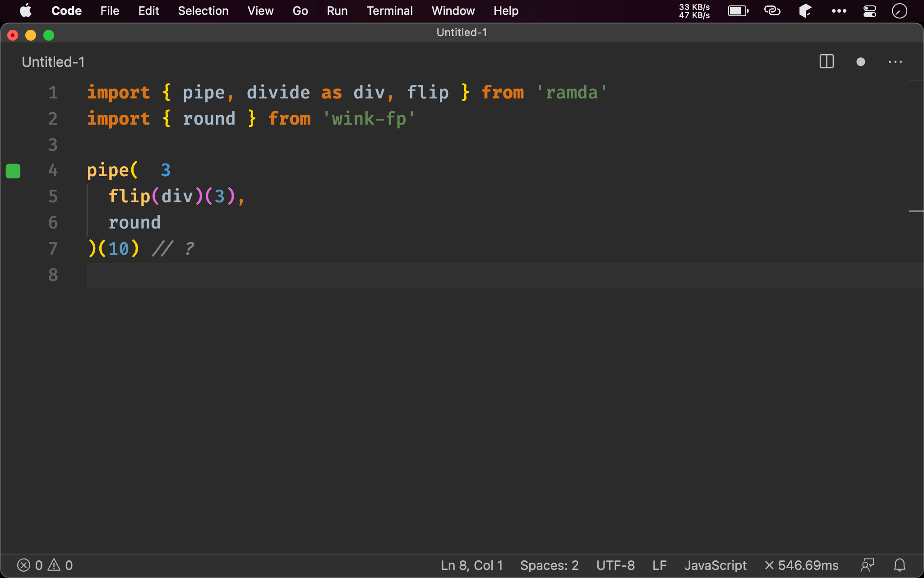Screen dimensions: 924x578
Task: Click Ln 8, Col 1 to go to line
Action: point(471,565)
